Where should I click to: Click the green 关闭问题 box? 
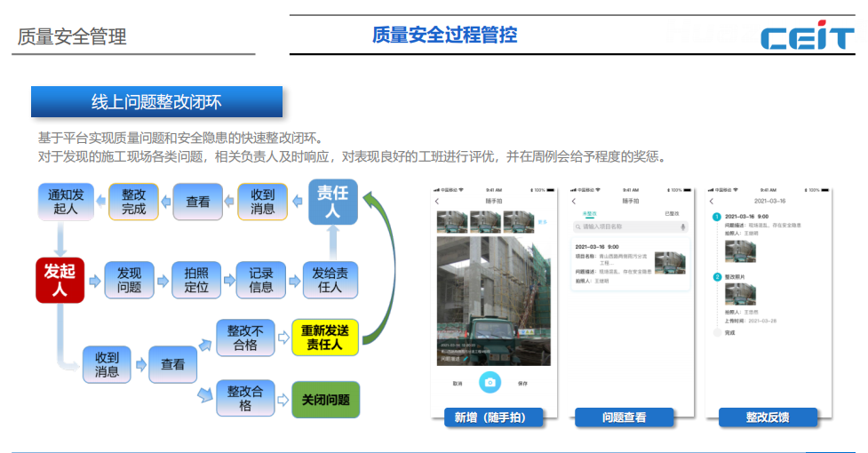click(325, 400)
